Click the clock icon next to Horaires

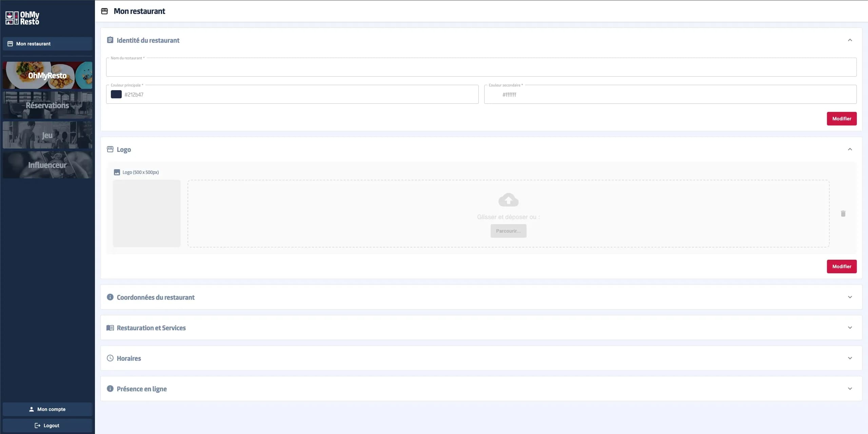[x=110, y=358]
